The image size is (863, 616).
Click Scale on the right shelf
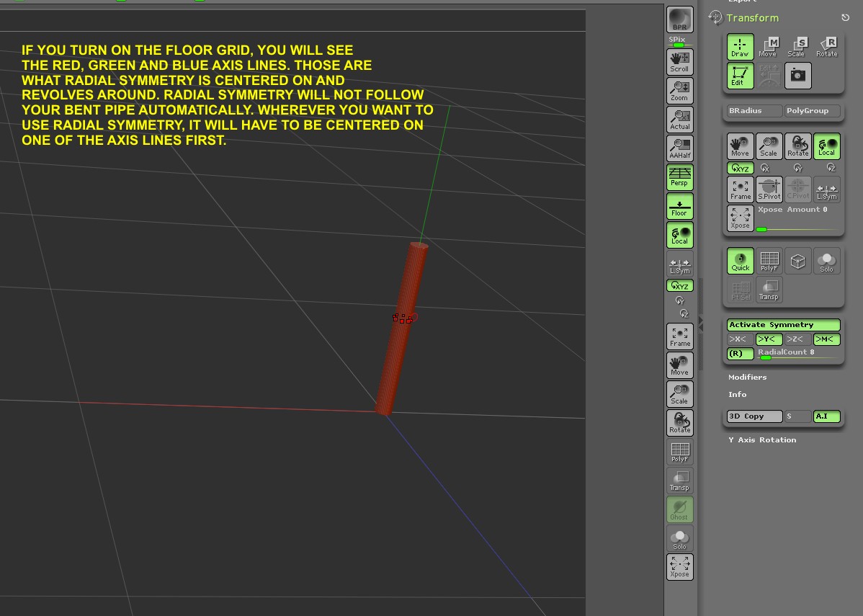tap(680, 394)
